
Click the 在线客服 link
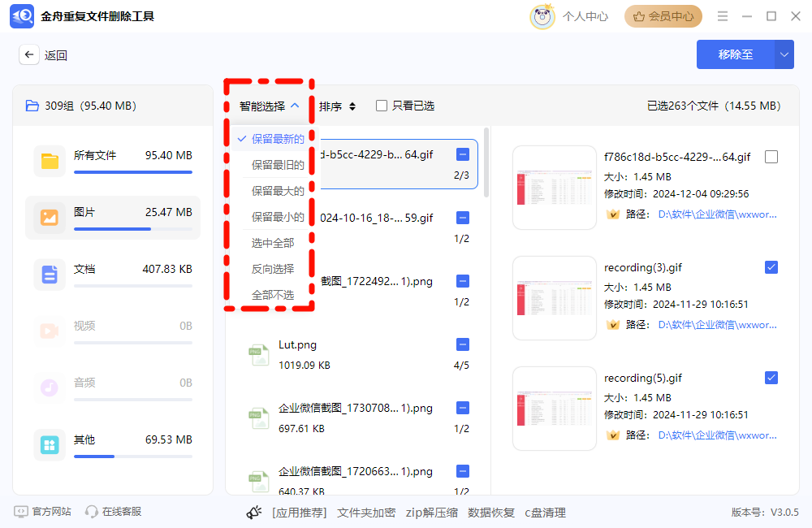tap(122, 512)
